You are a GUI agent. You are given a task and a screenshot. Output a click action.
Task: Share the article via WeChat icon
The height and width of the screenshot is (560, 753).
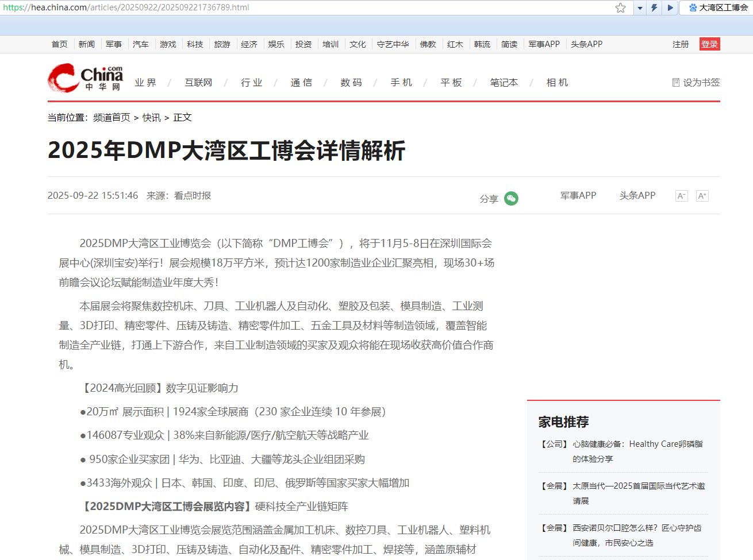[x=511, y=198]
